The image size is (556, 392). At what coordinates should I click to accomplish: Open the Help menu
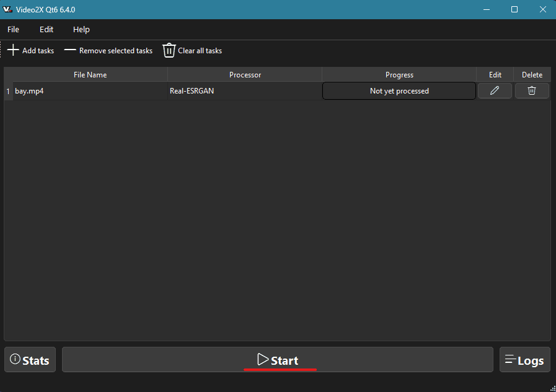coord(81,29)
